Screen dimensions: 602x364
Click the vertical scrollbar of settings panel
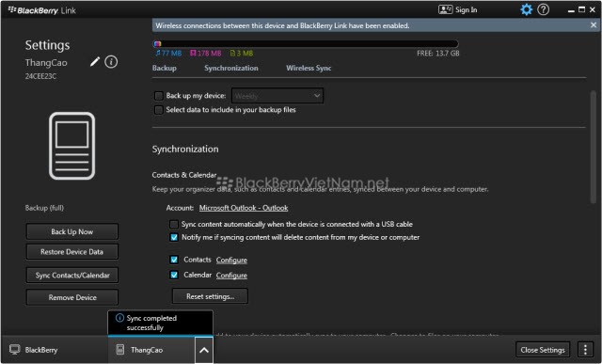click(x=594, y=147)
